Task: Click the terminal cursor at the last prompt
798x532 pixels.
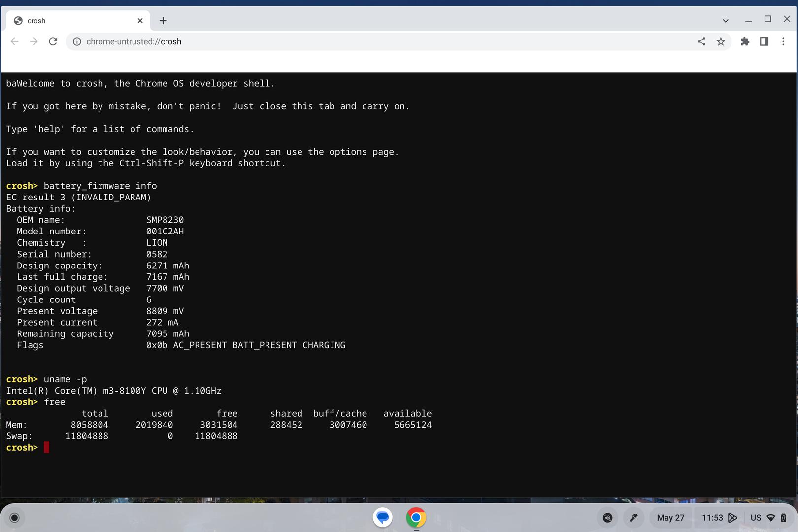Action: pyautogui.click(x=46, y=447)
